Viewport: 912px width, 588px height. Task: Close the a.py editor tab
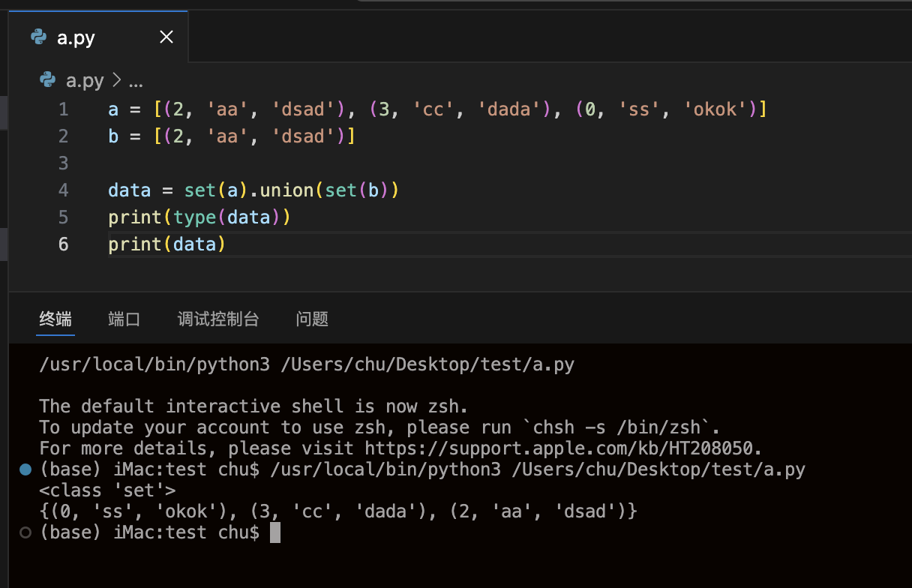(166, 37)
